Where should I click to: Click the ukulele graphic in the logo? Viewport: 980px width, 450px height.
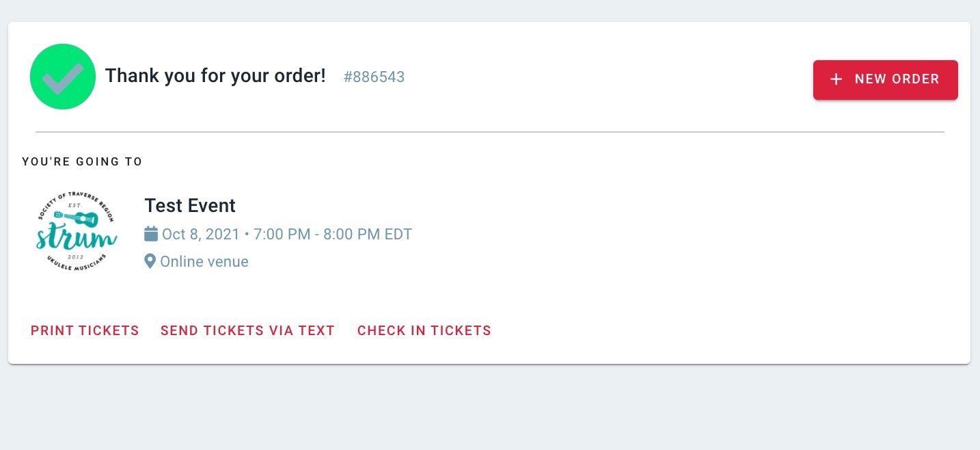[74, 220]
